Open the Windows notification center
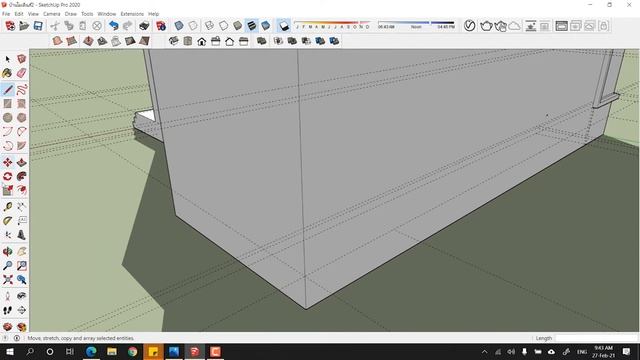Screen dimensions: 640x360 point(627,351)
